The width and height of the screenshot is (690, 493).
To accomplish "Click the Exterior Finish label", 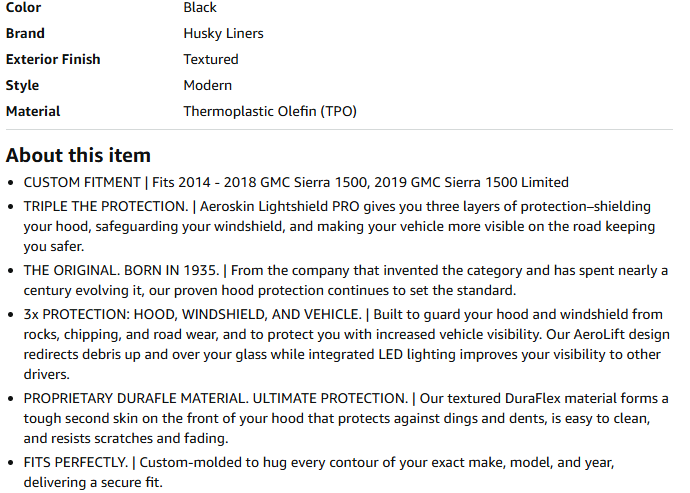I will pyautogui.click(x=53, y=59).
